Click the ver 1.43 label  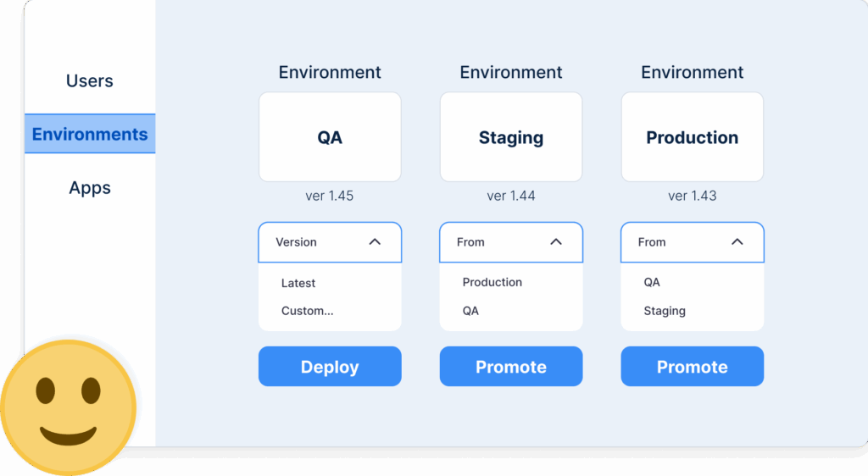pos(692,196)
